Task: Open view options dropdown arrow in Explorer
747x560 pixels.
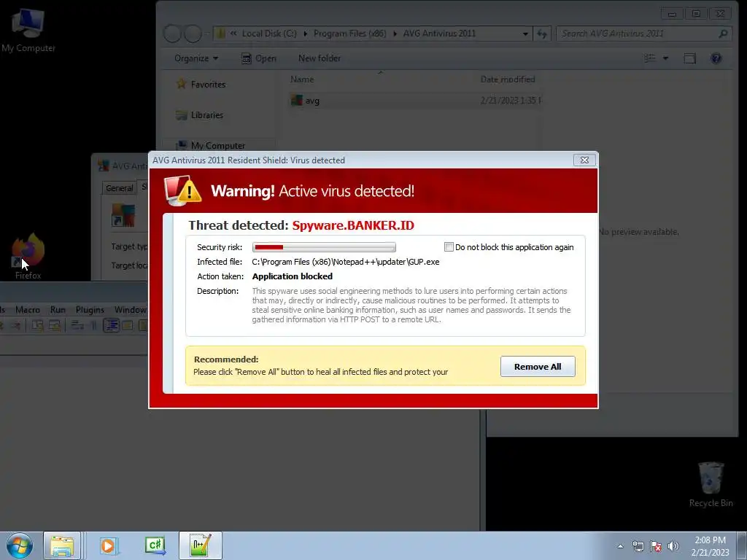Action: click(665, 58)
